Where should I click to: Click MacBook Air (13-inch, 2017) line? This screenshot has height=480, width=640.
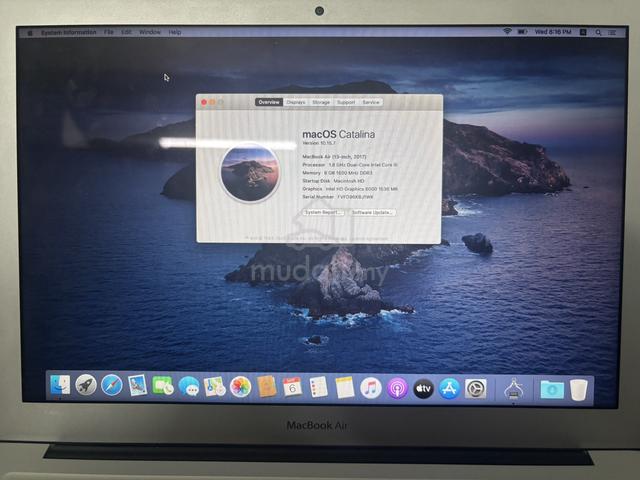coord(334,156)
